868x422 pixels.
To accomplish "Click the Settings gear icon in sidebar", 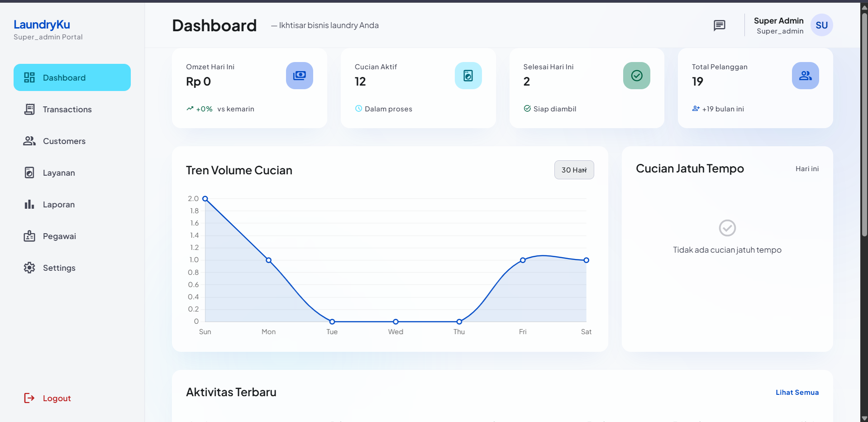I will click(29, 268).
